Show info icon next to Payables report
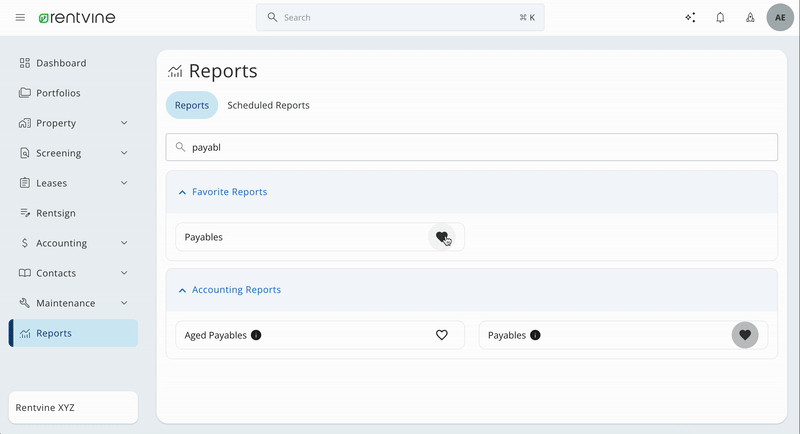 [535, 335]
